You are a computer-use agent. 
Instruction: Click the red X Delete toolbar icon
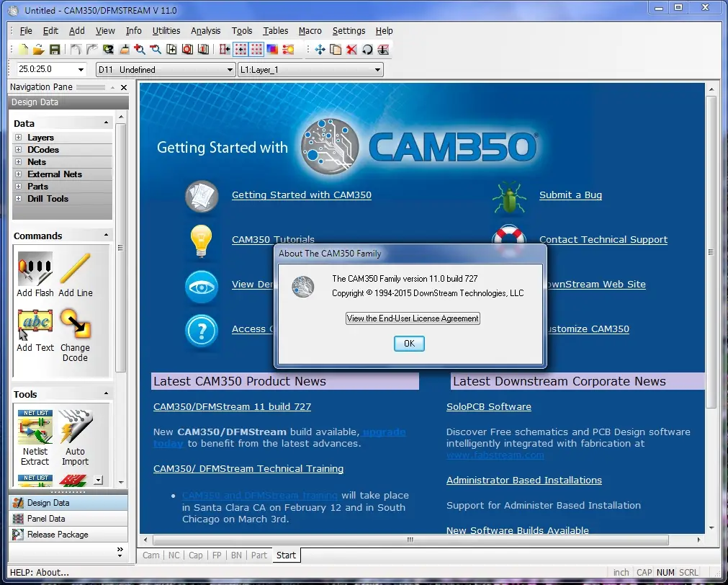[x=351, y=49]
